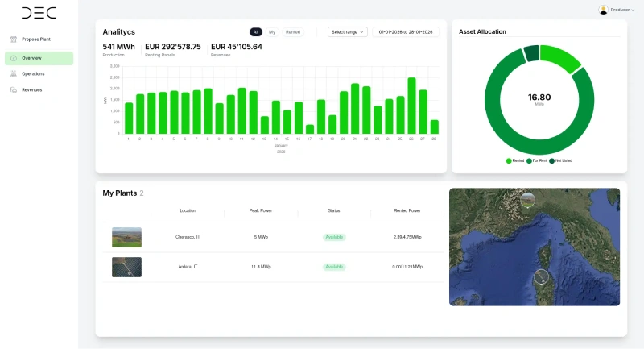Select the Sardinia plant marker on map
Image resolution: width=644 pixels, height=349 pixels.
[x=541, y=276]
